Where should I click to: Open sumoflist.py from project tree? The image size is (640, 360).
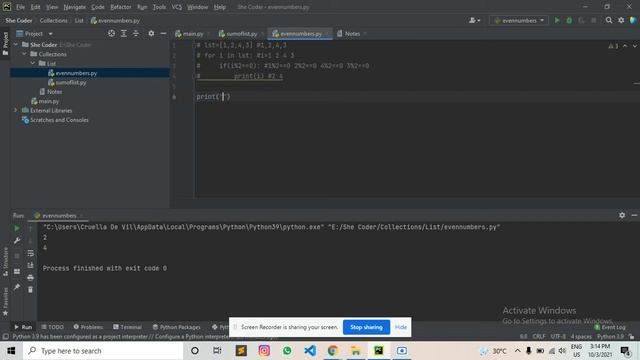(x=71, y=82)
